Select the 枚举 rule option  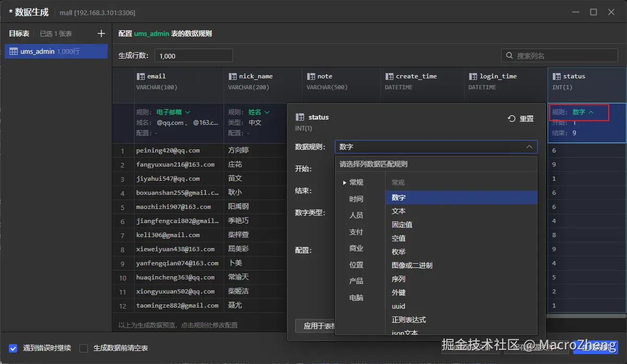(x=399, y=252)
